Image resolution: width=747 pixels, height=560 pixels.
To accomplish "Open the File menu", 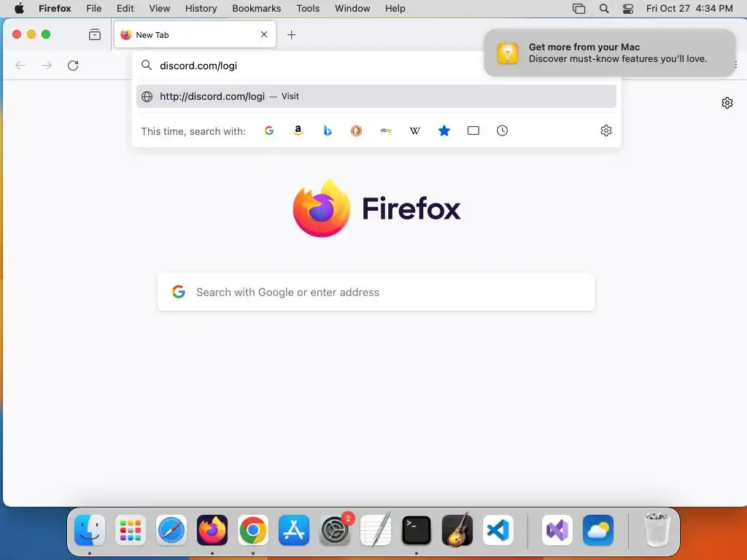I will tap(94, 9).
